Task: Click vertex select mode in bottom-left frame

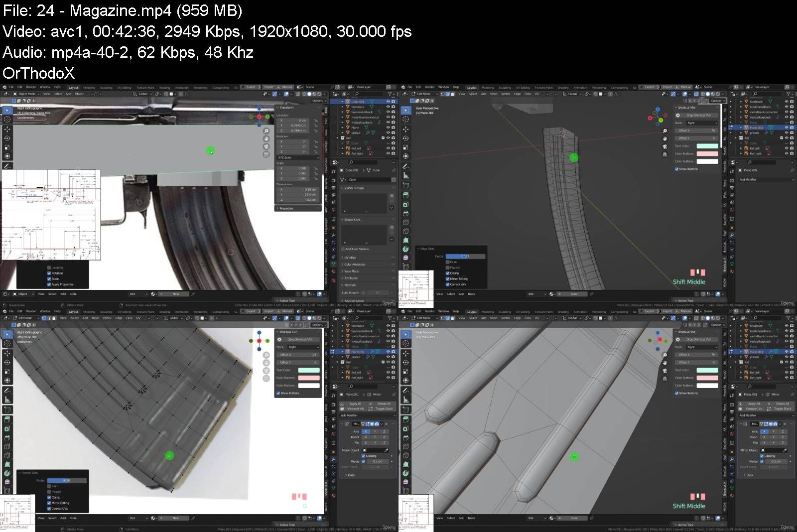Action: point(44,318)
